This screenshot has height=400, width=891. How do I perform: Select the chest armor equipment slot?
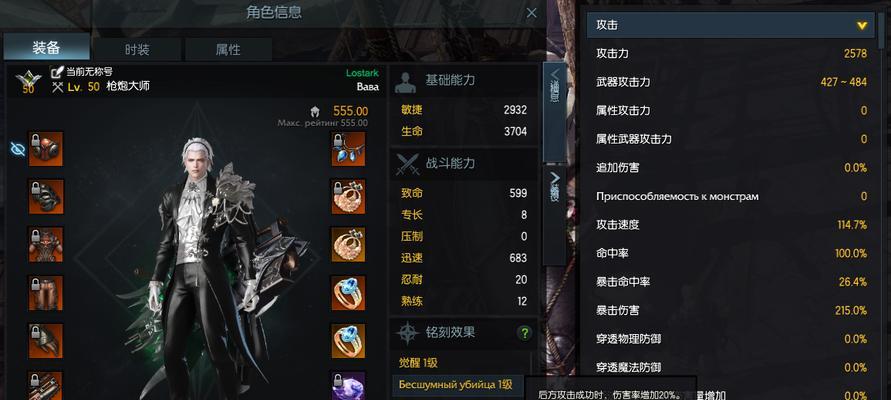click(45, 245)
